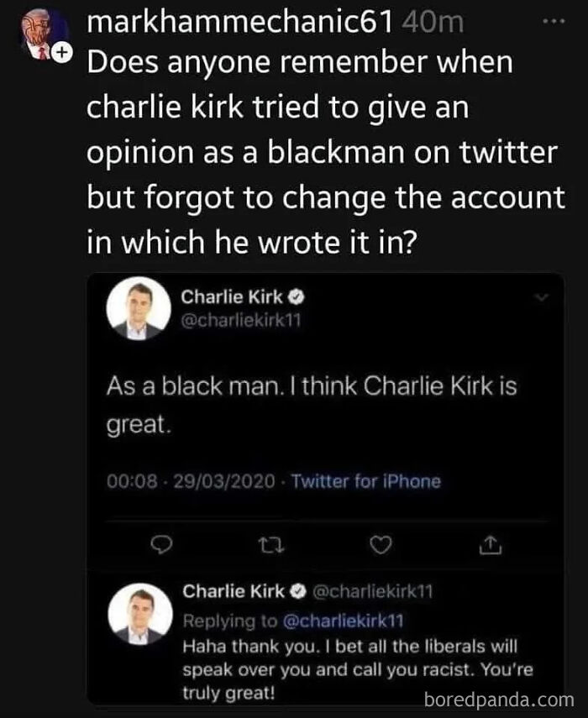Click the verified badge in the reply tweet
The height and width of the screenshot is (718, 588).
click(x=298, y=590)
